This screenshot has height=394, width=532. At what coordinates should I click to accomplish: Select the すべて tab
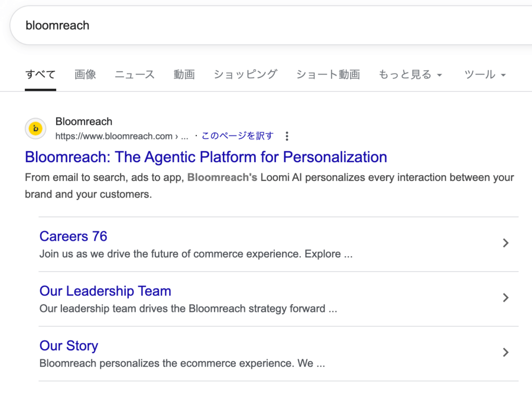[x=40, y=75]
